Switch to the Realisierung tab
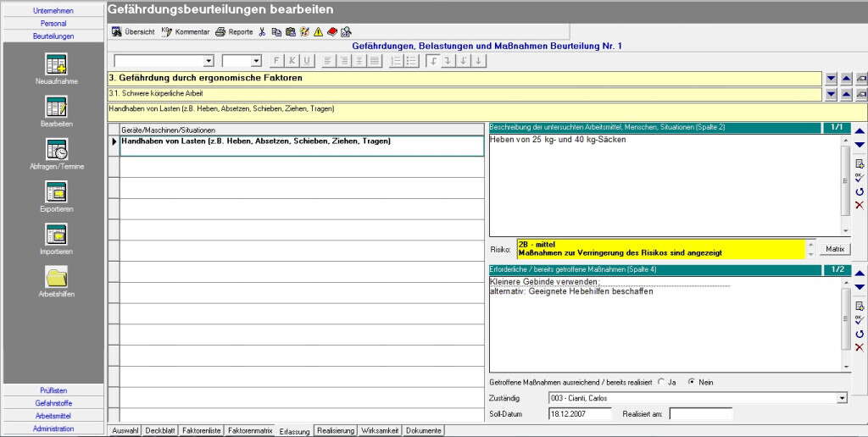This screenshot has height=437, width=868. (335, 430)
